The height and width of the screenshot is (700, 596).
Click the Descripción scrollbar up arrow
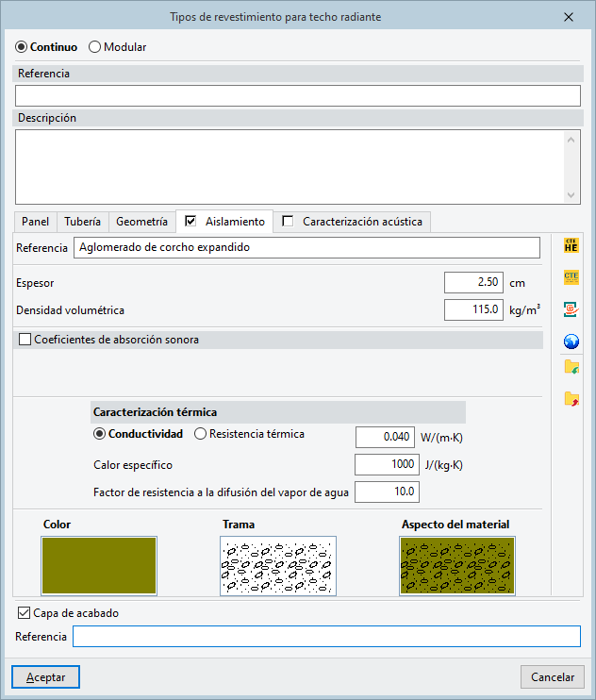(x=571, y=140)
